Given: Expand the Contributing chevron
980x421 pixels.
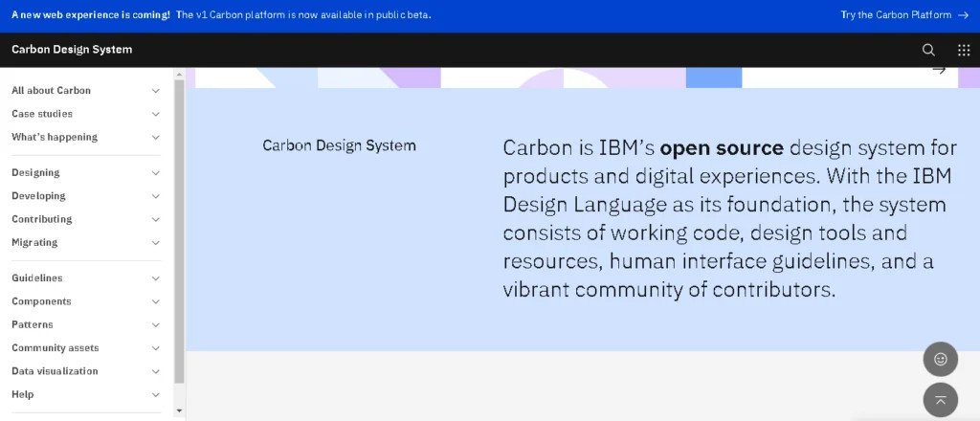Looking at the screenshot, I should click(x=156, y=219).
